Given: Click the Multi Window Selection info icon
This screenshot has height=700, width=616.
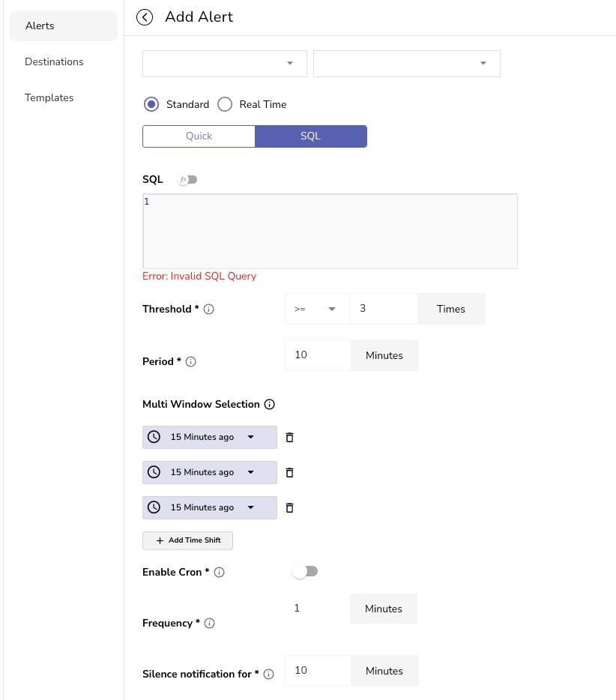Looking at the screenshot, I should 269,404.
